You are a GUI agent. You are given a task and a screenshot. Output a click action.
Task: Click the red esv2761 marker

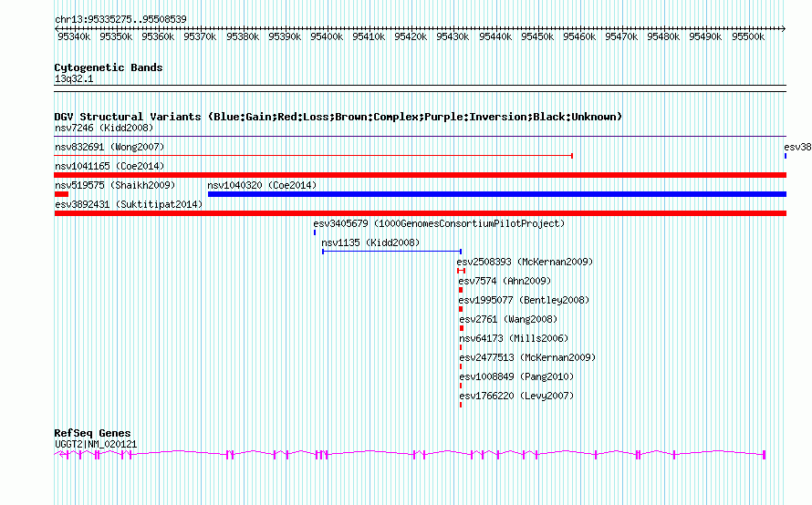coord(462,328)
